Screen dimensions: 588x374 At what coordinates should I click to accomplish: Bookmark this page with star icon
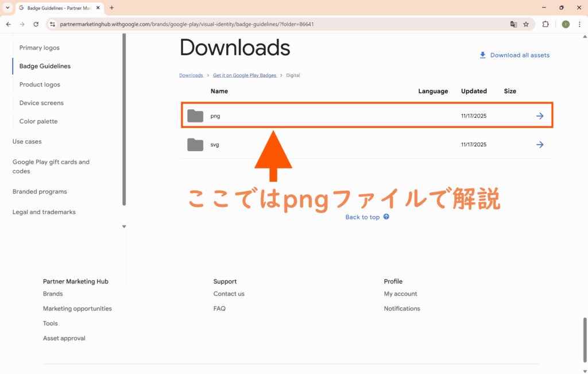coord(526,24)
